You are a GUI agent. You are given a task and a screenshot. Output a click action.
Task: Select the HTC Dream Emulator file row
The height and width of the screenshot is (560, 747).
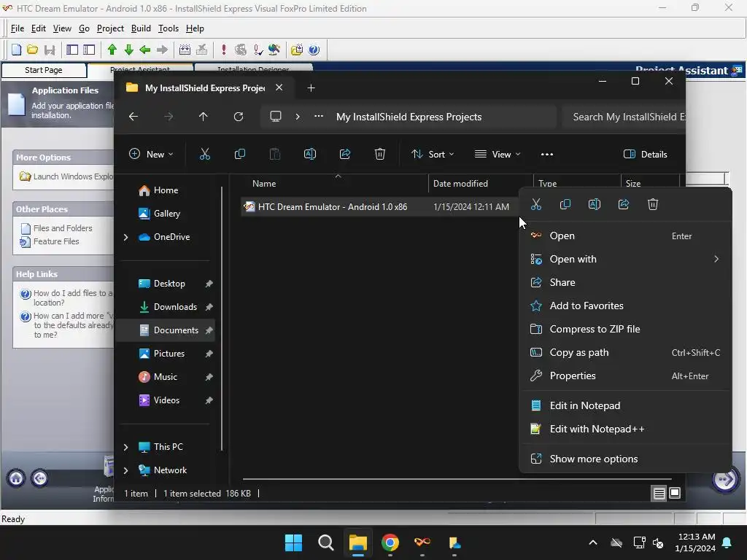pyautogui.click(x=379, y=207)
